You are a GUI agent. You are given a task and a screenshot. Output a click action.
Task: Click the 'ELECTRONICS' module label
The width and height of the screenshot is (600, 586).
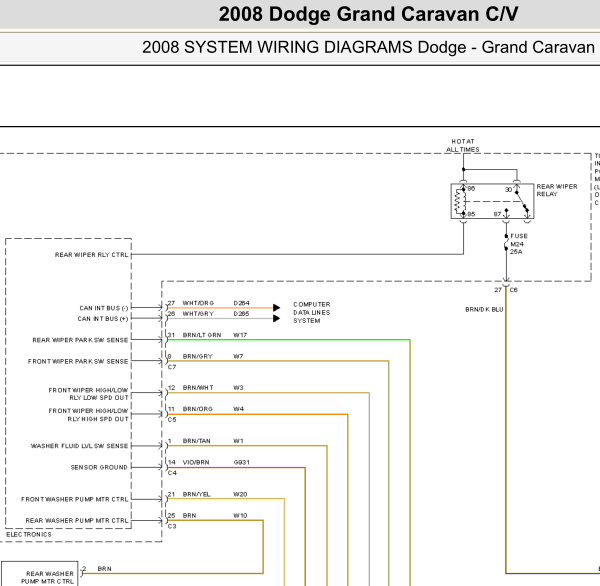(x=29, y=534)
